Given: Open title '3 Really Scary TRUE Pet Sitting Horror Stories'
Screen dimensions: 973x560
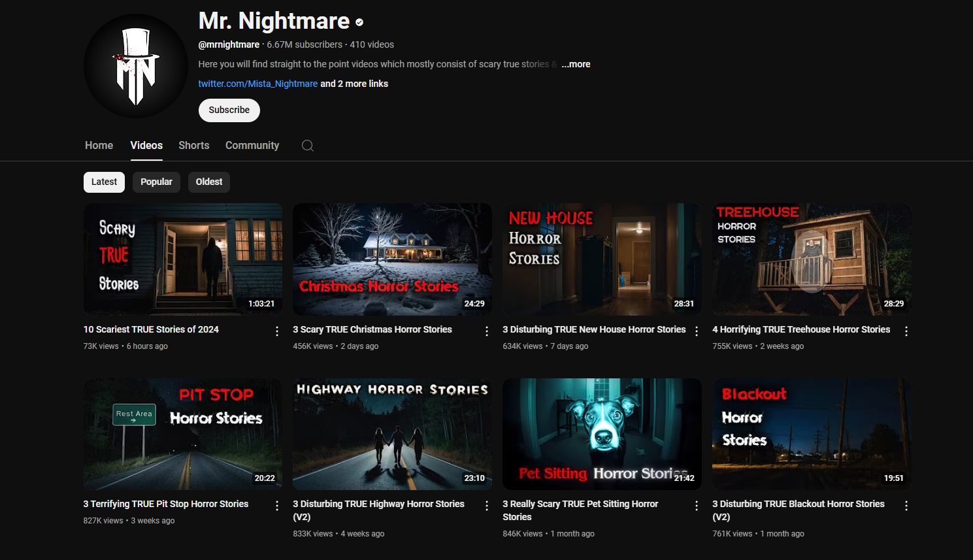Looking at the screenshot, I should (x=580, y=510).
